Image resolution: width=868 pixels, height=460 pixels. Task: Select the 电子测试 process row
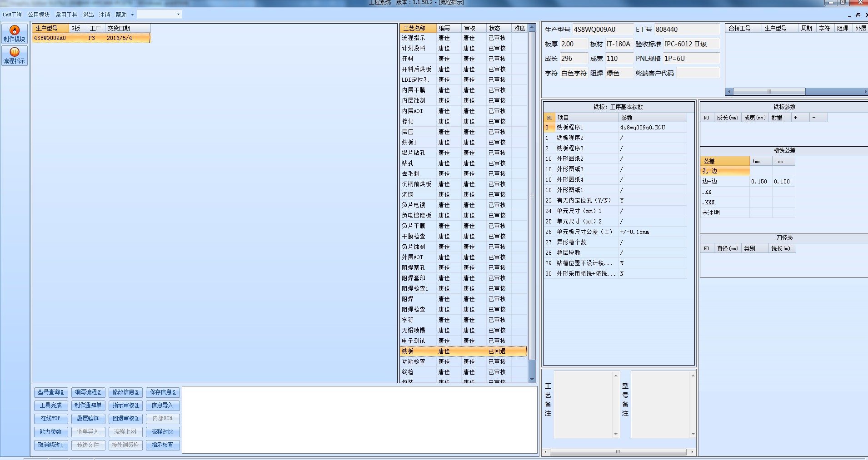[x=464, y=341]
